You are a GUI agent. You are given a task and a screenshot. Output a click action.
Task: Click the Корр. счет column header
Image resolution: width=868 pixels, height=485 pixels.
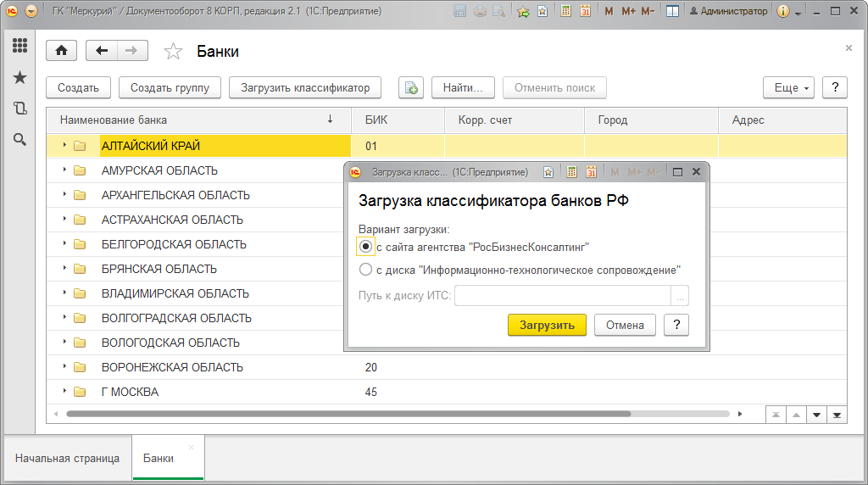[x=515, y=120]
